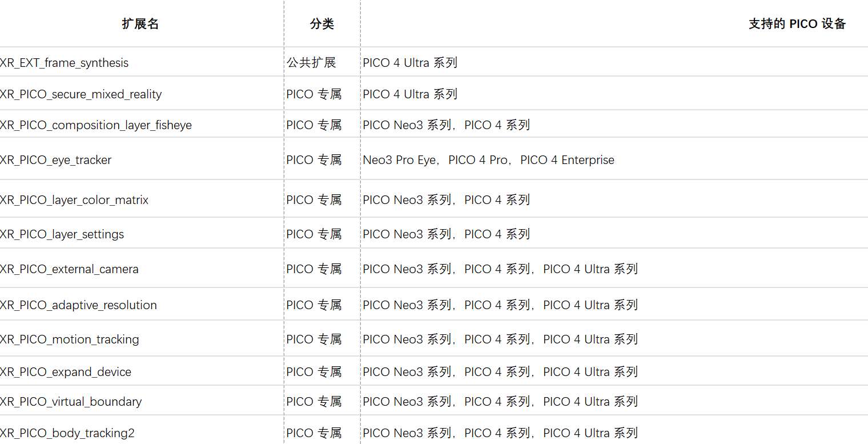This screenshot has height=444, width=868.
Task: Select XR_PICO_adaptive_resolution extension name
Action: click(x=79, y=305)
